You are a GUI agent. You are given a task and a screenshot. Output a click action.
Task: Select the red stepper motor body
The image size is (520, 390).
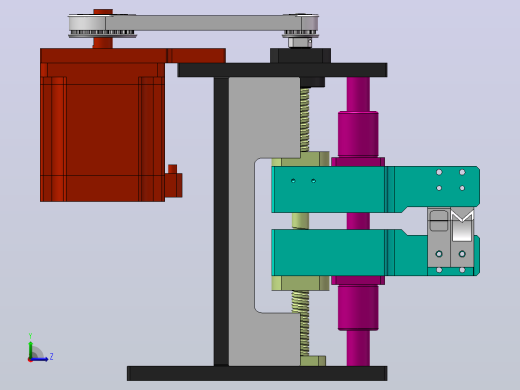click(103, 132)
